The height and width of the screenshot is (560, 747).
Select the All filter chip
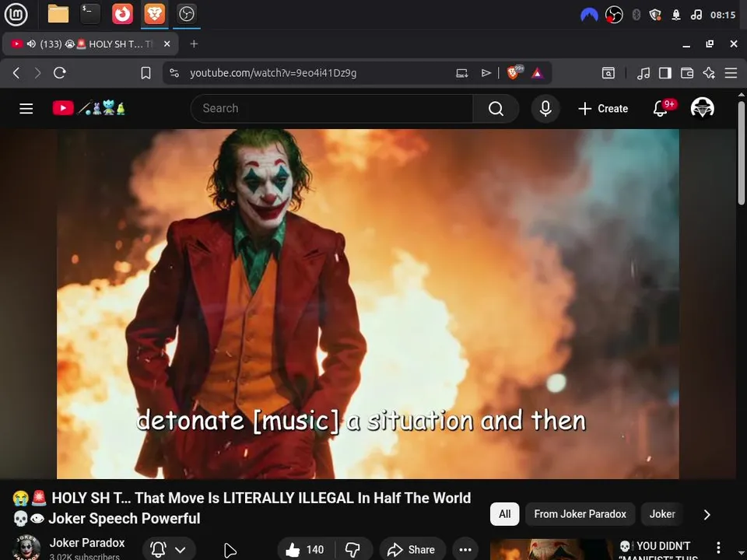coord(504,514)
